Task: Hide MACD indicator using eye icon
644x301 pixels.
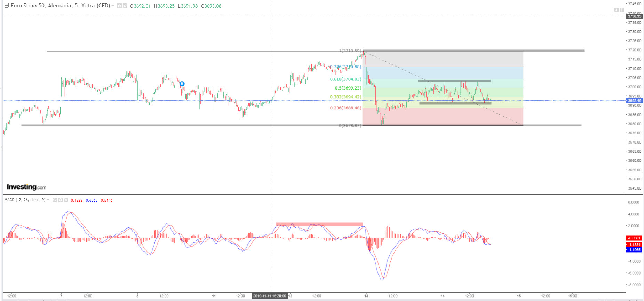Action: point(55,200)
